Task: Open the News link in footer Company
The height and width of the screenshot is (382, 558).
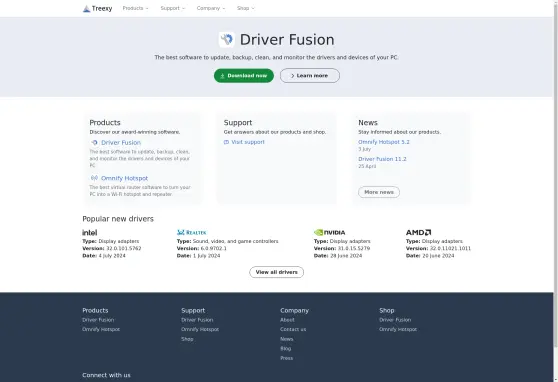Action: pos(286,339)
